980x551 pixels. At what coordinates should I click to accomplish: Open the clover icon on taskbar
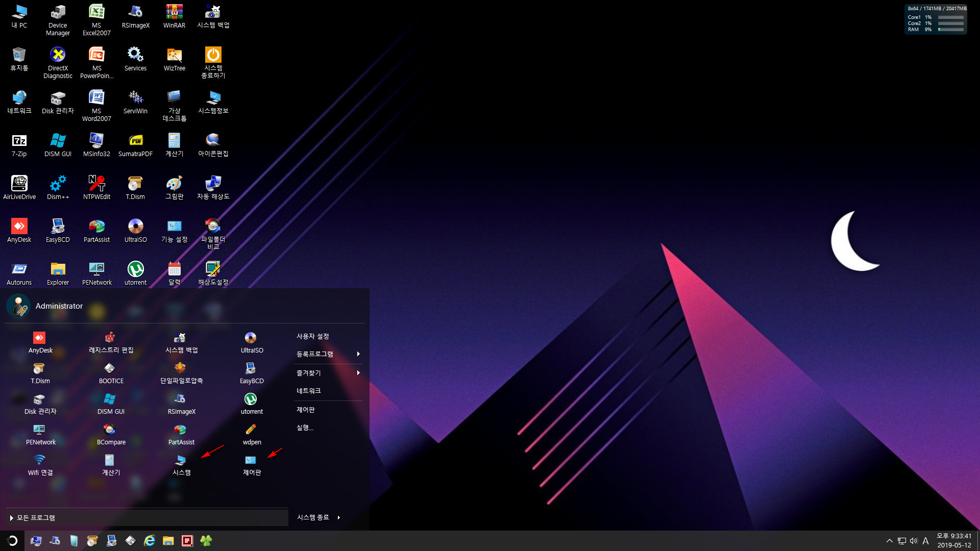click(x=206, y=541)
